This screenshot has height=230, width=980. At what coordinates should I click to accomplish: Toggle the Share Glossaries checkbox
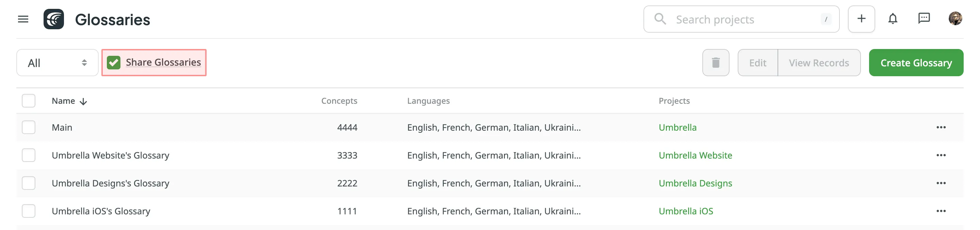pyautogui.click(x=114, y=63)
